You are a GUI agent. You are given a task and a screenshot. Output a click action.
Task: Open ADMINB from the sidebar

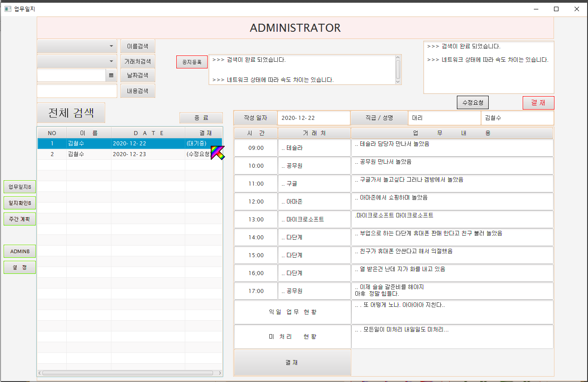[20, 251]
